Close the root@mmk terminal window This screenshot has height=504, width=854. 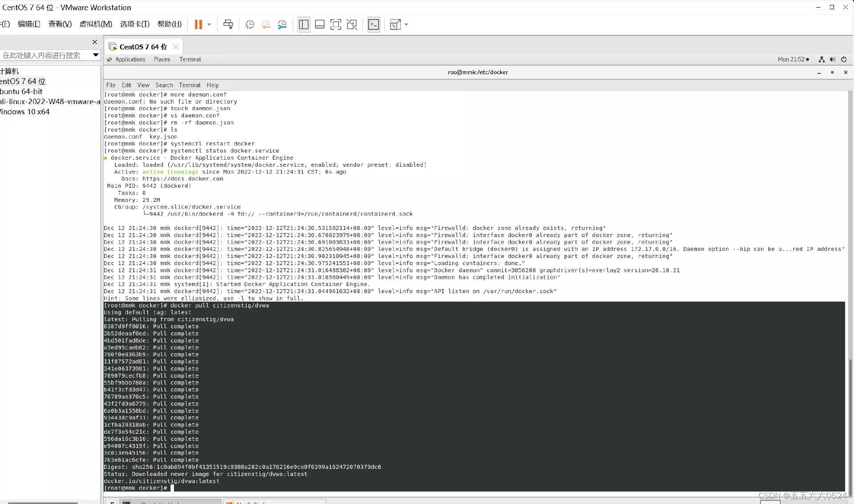(846, 73)
